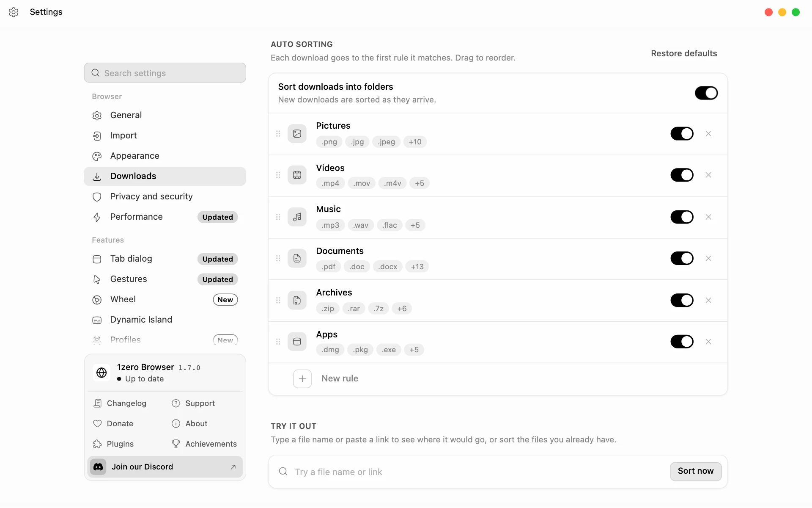Screen dimensions: 812x508
Task: Delete the Music rule using X
Action: click(x=708, y=217)
